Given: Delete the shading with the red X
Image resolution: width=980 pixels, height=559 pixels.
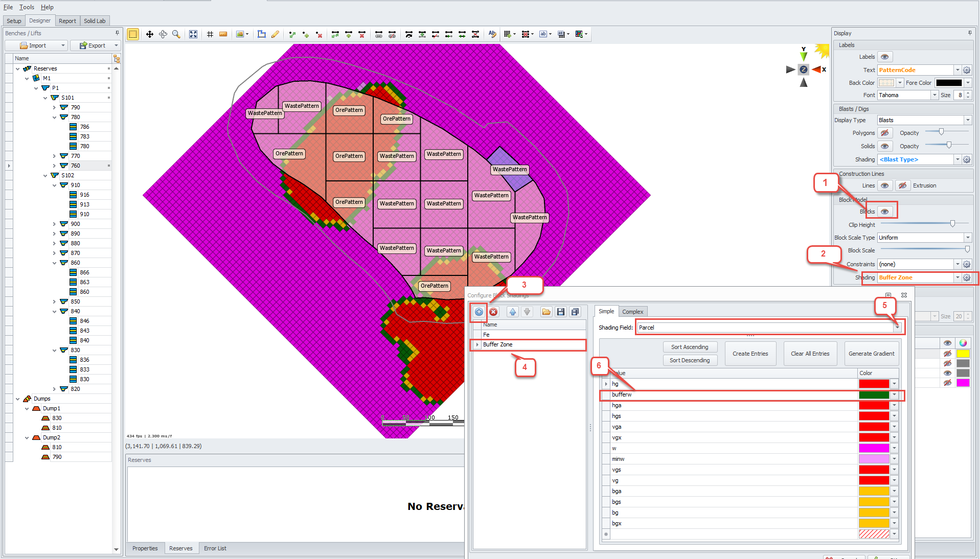Looking at the screenshot, I should tap(493, 312).
